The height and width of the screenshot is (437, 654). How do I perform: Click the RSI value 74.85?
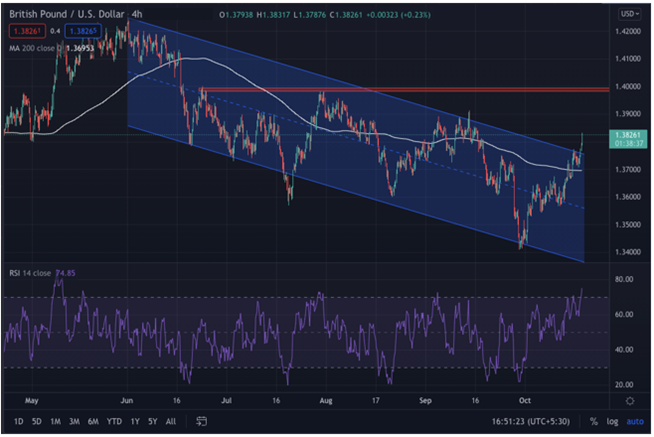point(65,273)
